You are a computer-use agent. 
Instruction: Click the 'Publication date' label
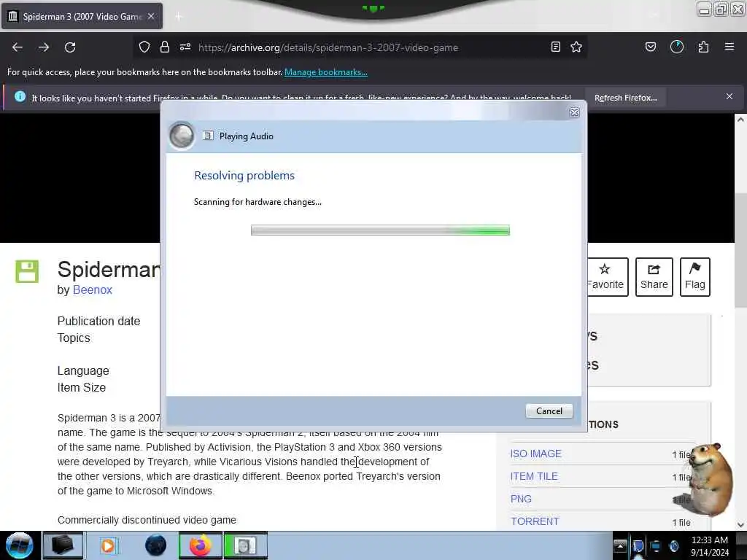[98, 321]
